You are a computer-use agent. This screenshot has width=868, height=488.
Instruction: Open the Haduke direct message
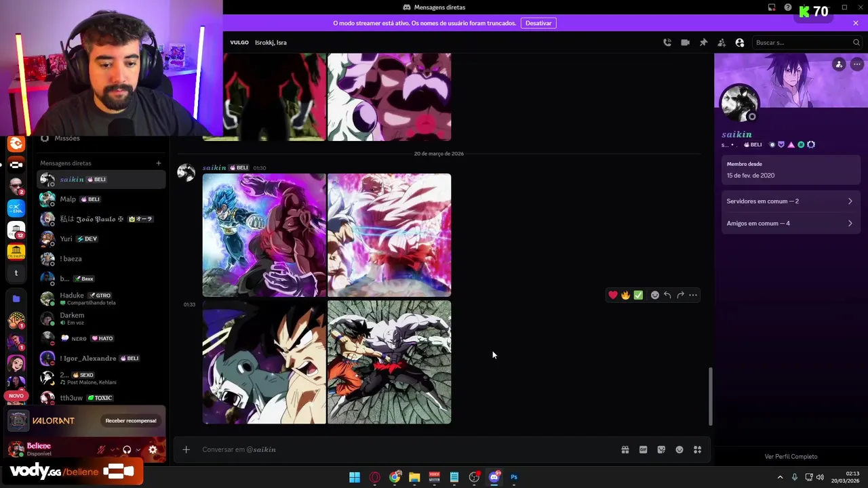coord(102,298)
